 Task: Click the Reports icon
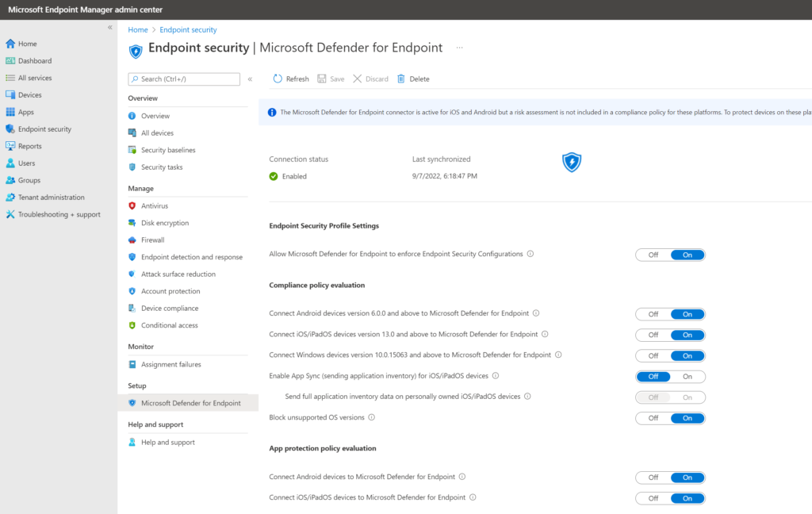tap(10, 146)
